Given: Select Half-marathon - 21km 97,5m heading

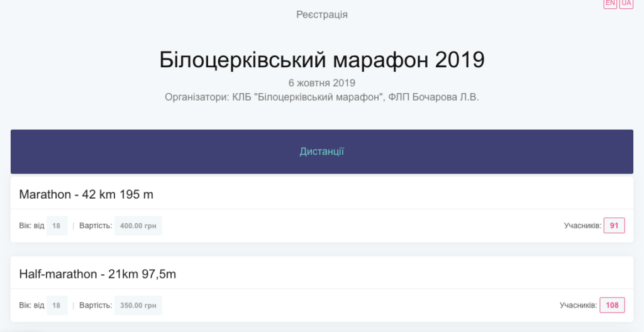Looking at the screenshot, I should point(97,274).
